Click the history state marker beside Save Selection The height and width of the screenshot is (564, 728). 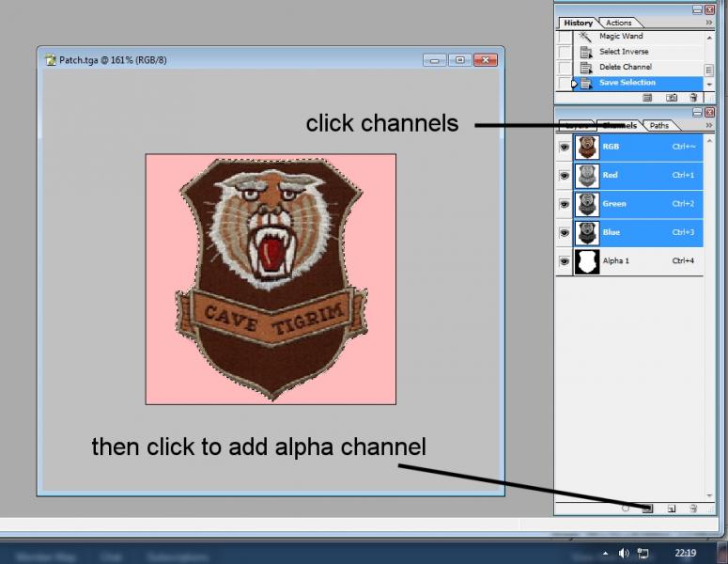click(x=575, y=84)
